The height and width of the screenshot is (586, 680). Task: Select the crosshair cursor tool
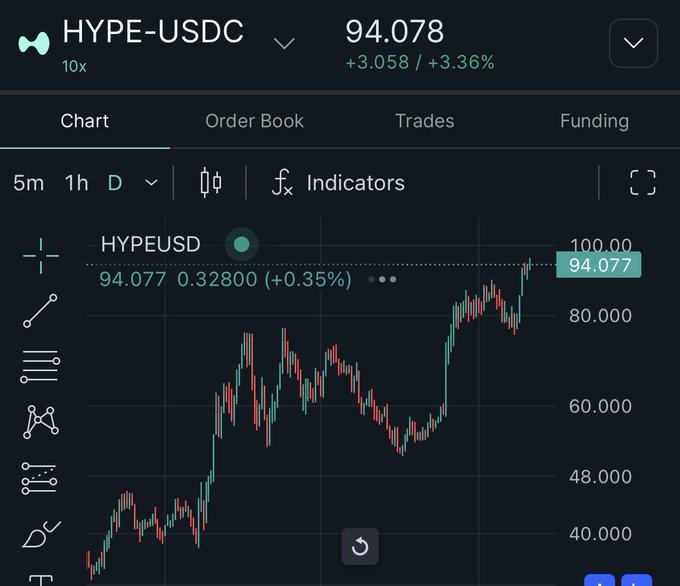coord(41,255)
